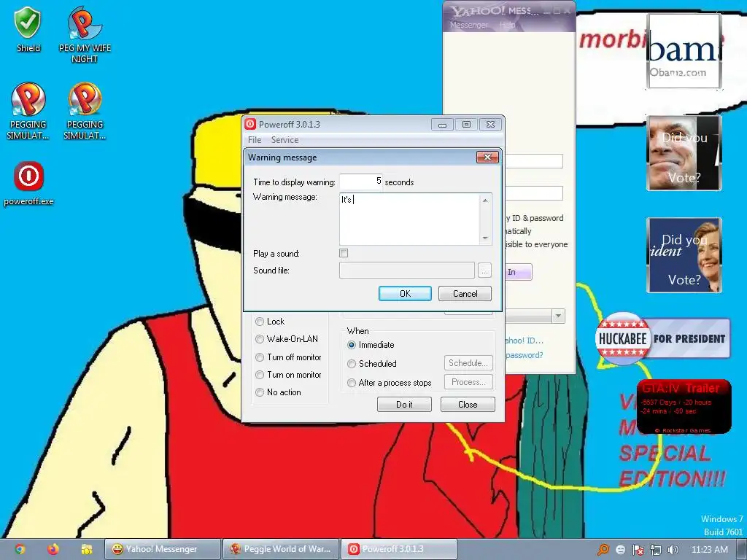
Task: Click the Sound file path field
Action: [x=407, y=271]
